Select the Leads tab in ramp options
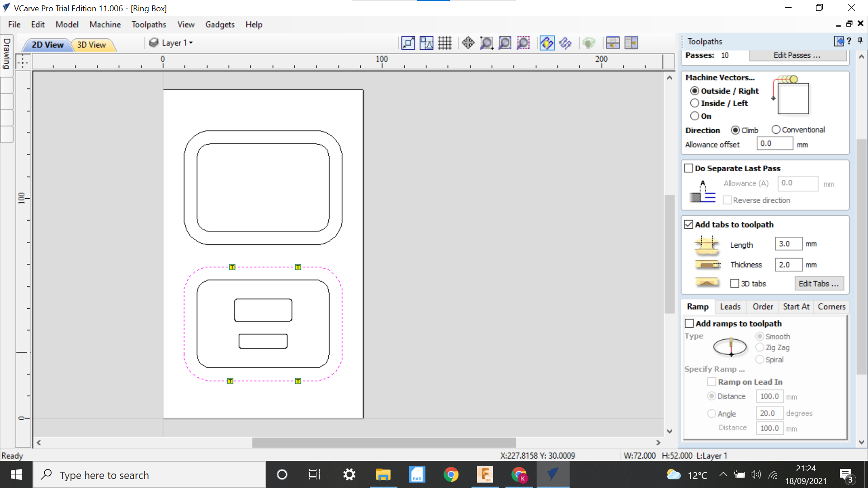 [730, 306]
